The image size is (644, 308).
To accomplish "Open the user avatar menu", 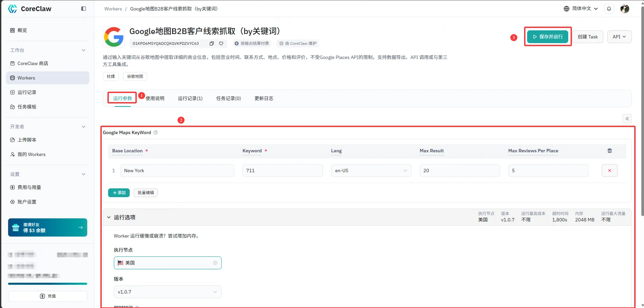I will click(625, 9).
